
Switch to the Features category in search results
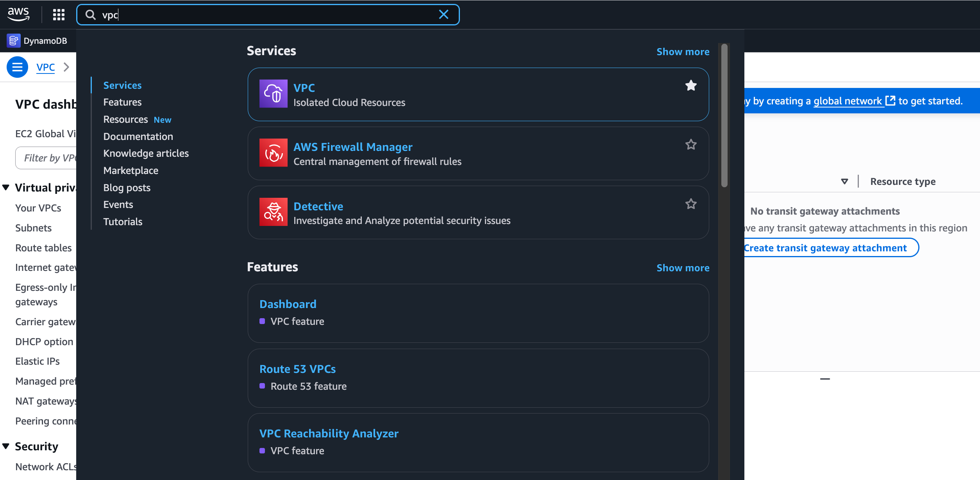(122, 102)
